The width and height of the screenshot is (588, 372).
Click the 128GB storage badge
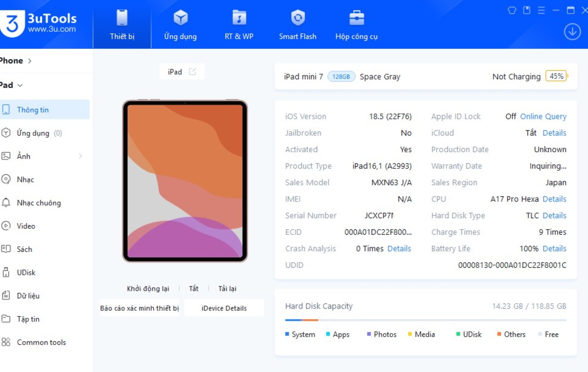tap(341, 76)
